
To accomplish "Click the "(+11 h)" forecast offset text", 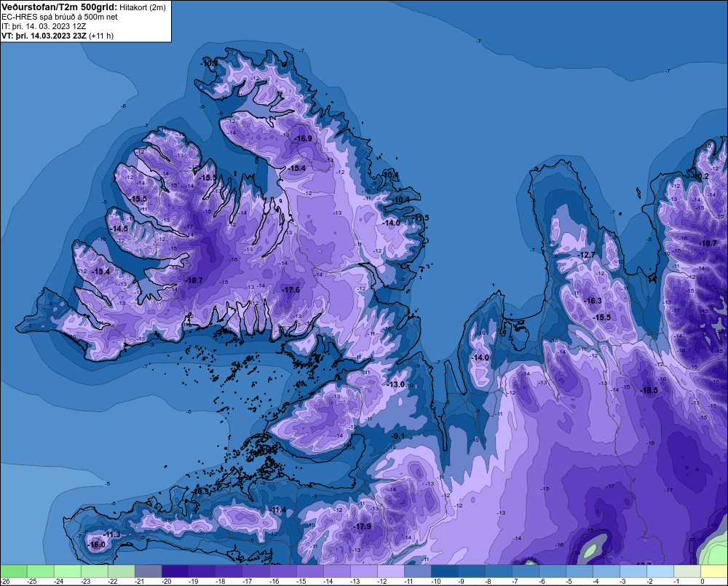I will point(101,36).
